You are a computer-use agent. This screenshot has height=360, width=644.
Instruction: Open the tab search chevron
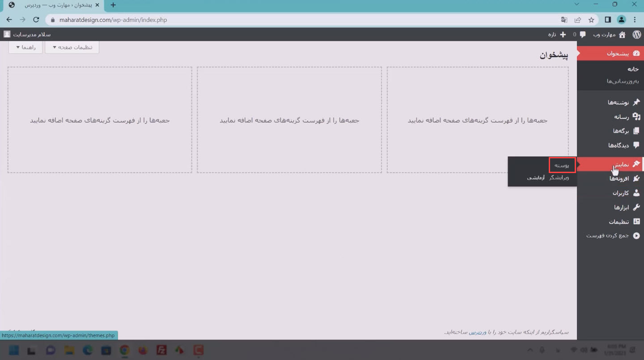pos(576,4)
